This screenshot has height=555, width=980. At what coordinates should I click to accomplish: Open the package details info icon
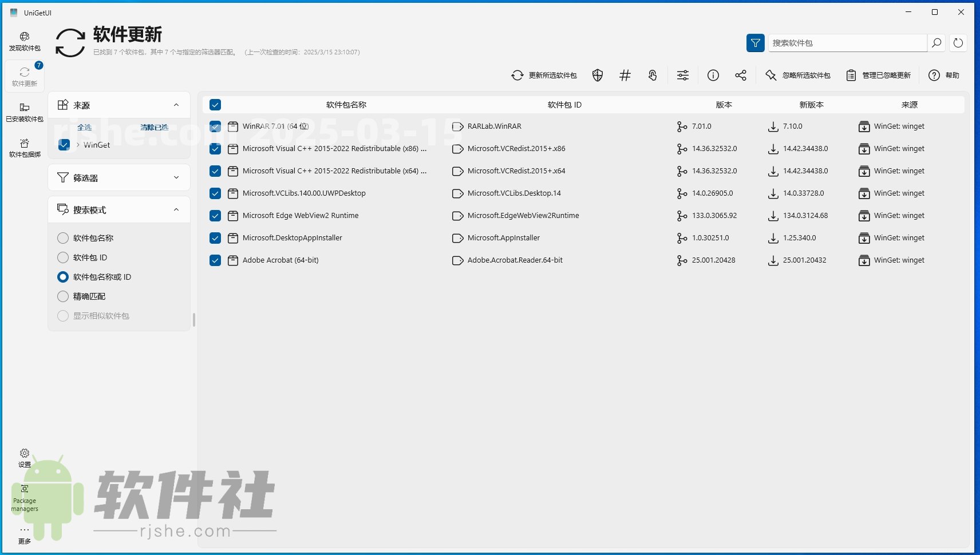[713, 75]
